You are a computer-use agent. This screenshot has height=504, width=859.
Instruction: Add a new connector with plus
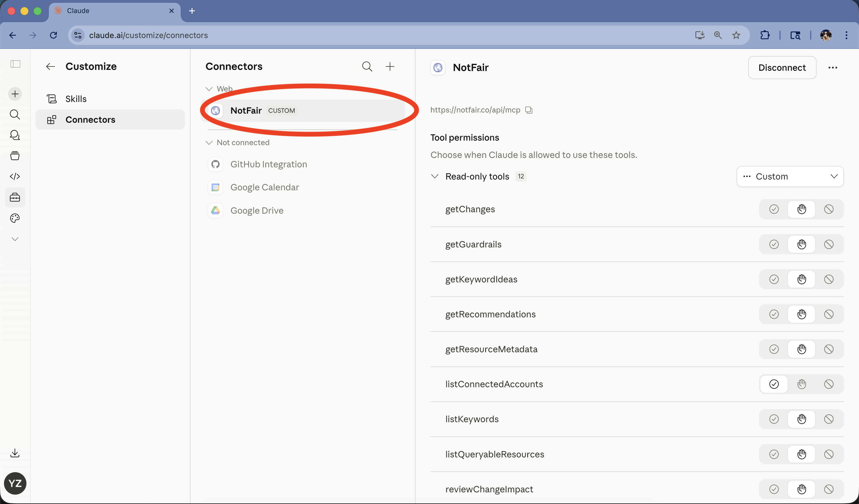[x=390, y=66]
